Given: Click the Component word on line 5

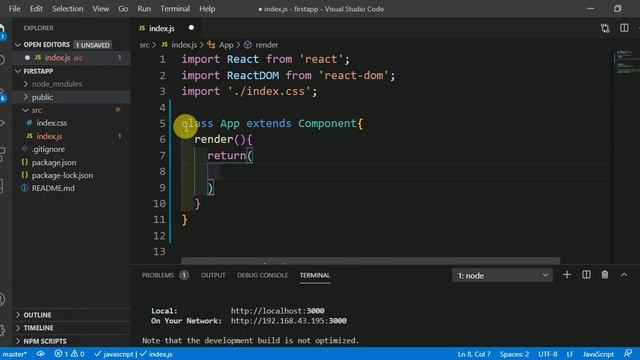Looking at the screenshot, I should pyautogui.click(x=327, y=123).
